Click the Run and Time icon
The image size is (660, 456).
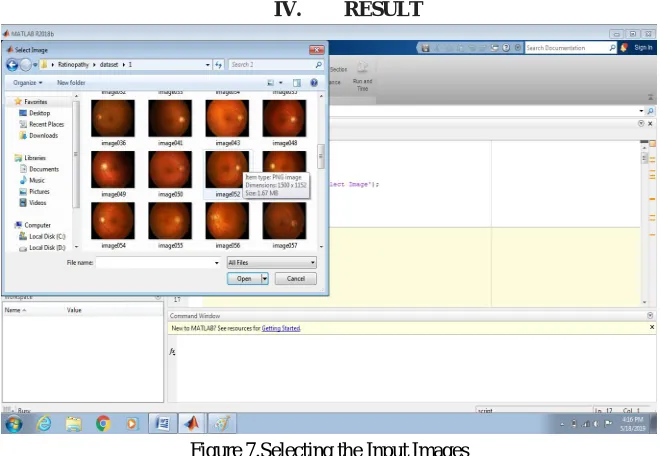click(362, 67)
